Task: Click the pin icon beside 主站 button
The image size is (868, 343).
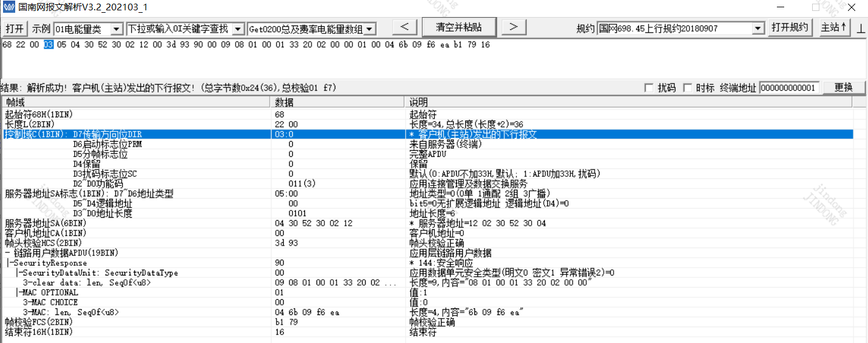Action: pos(861,29)
